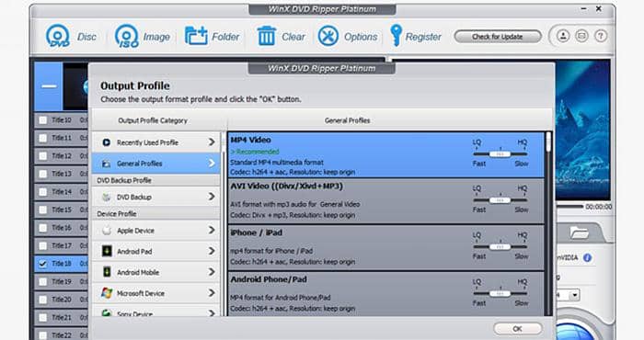Open the output folder icon

(579, 233)
